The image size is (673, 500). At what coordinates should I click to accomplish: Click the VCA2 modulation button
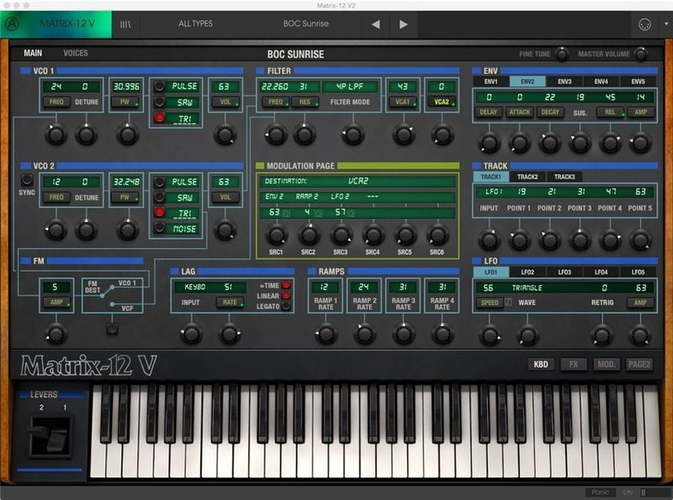[x=442, y=102]
